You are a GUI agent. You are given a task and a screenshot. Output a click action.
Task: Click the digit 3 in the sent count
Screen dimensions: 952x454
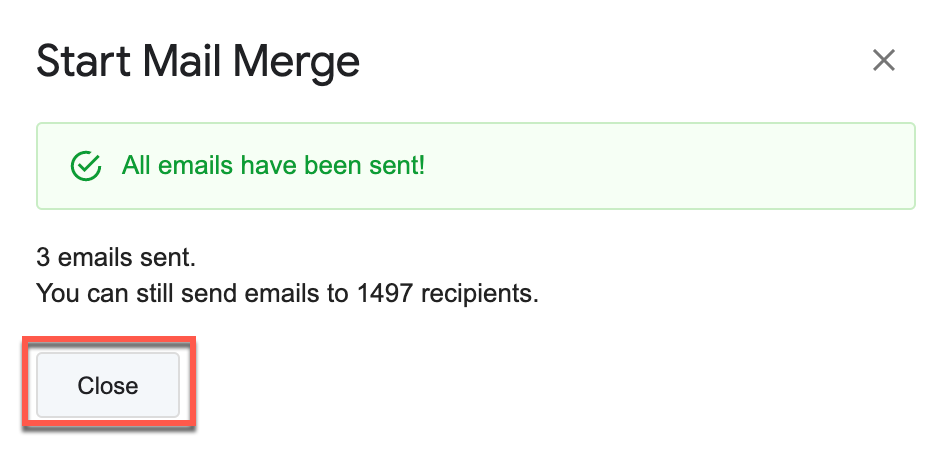tap(43, 258)
